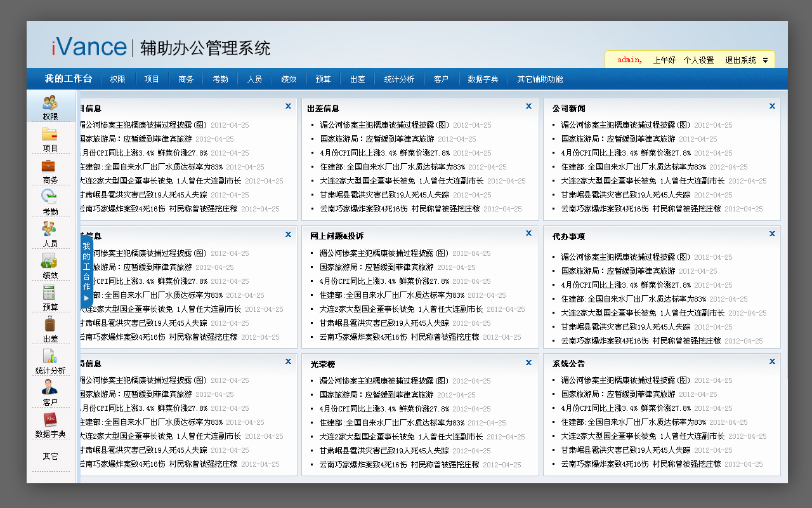Expand the dropdown arrow beside 退出系统

pos(766,60)
